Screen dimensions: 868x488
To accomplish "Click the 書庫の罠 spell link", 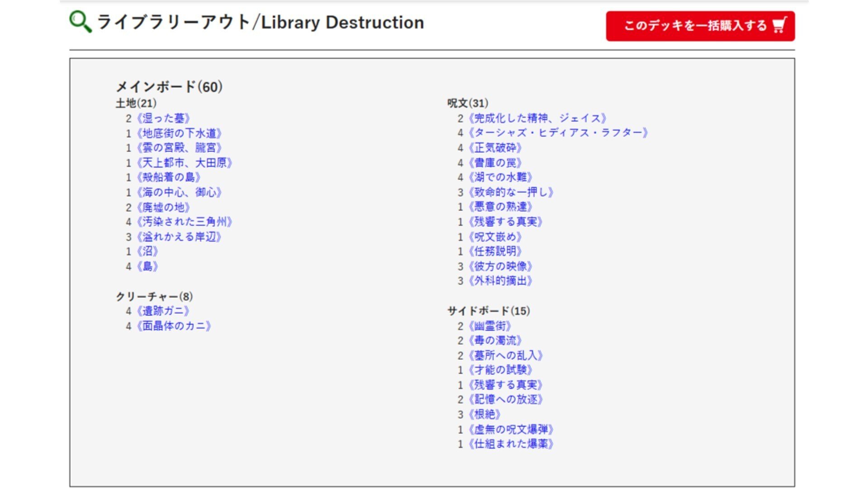I will pyautogui.click(x=495, y=163).
